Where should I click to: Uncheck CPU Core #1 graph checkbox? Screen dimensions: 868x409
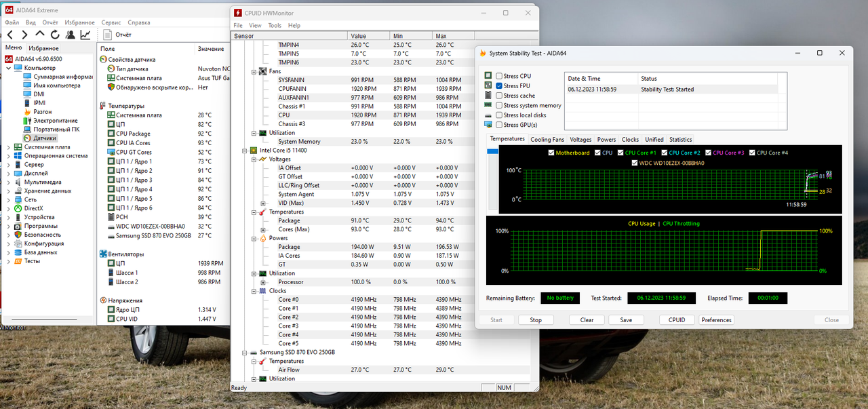(620, 153)
